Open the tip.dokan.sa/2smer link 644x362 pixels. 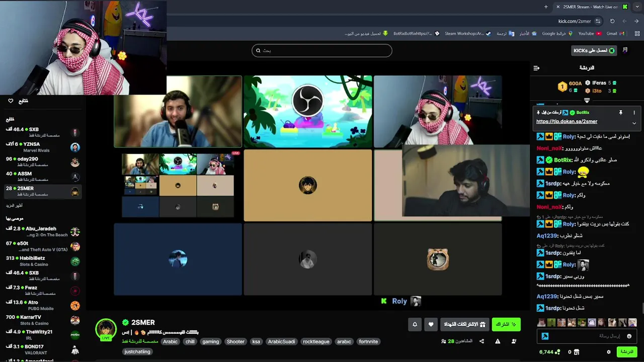click(567, 122)
